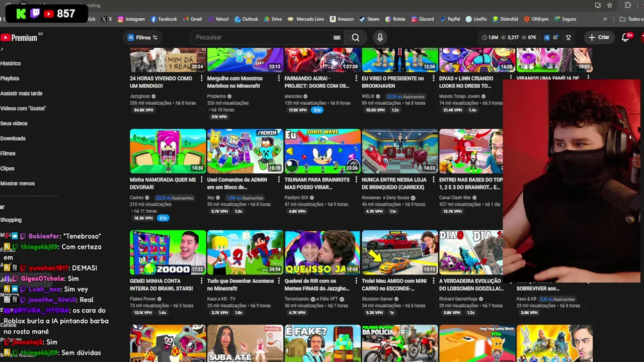
Task: Open the ONErpm bookmark
Action: [x=536, y=19]
